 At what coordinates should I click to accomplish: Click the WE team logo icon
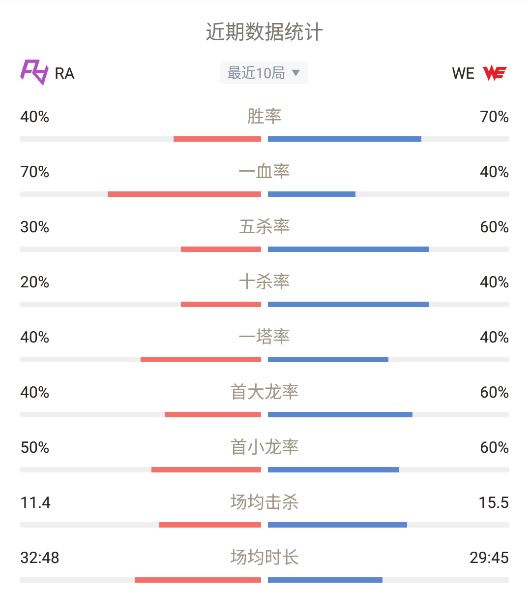point(495,73)
